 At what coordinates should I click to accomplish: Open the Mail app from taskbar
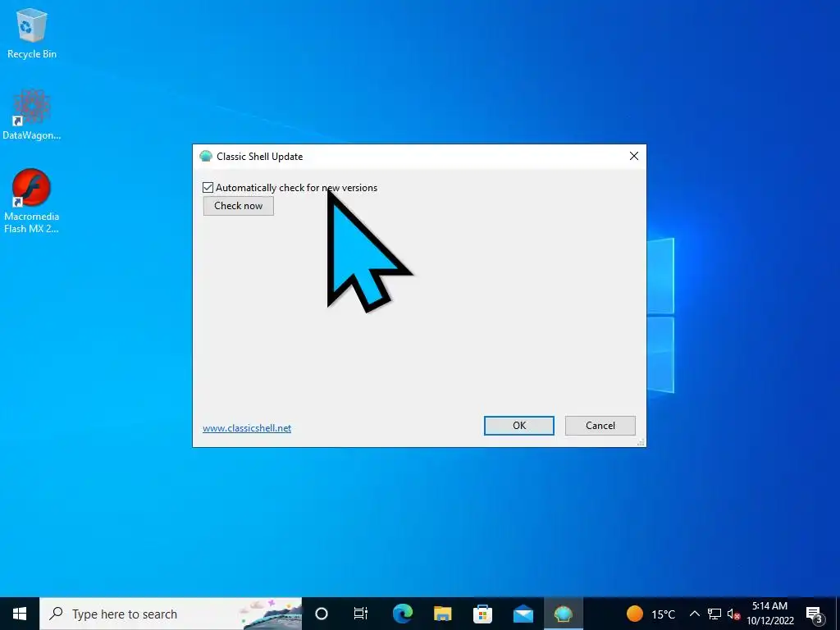coord(523,614)
